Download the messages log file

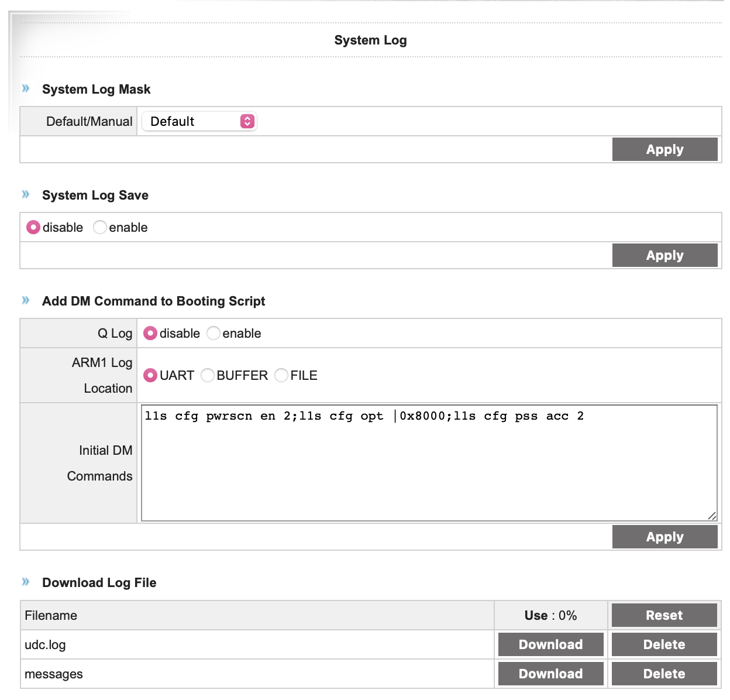(x=550, y=674)
